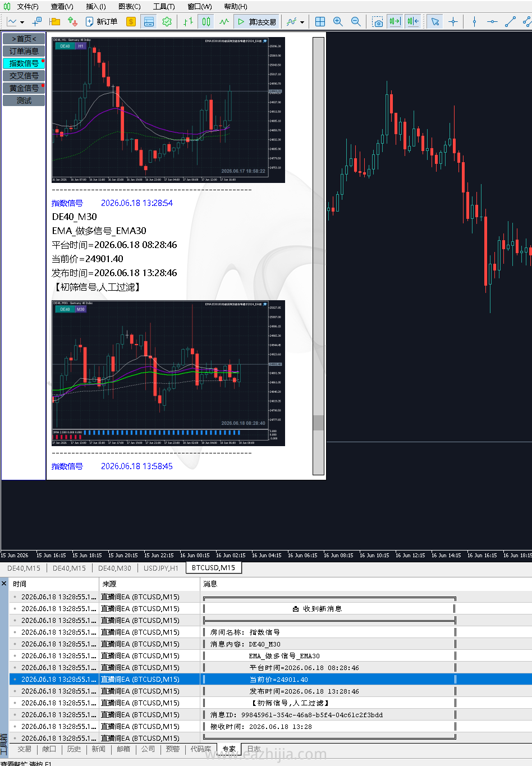This screenshot has height=766, width=532.
Task: Click the 消息 column header
Action: click(366, 584)
